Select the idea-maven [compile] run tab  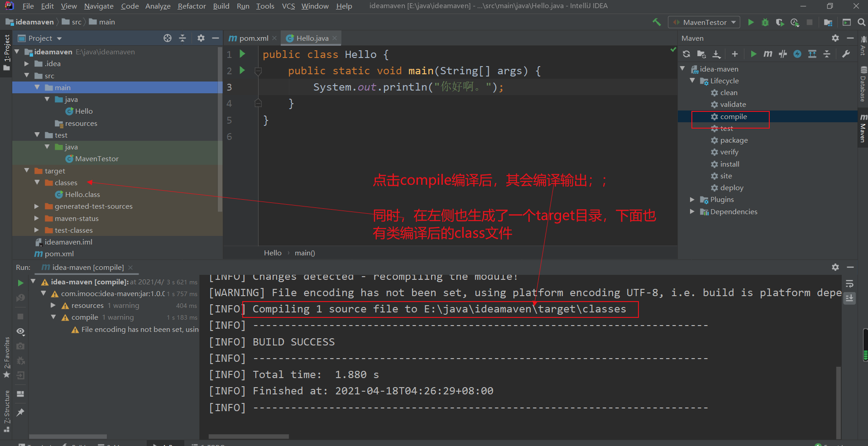click(87, 267)
